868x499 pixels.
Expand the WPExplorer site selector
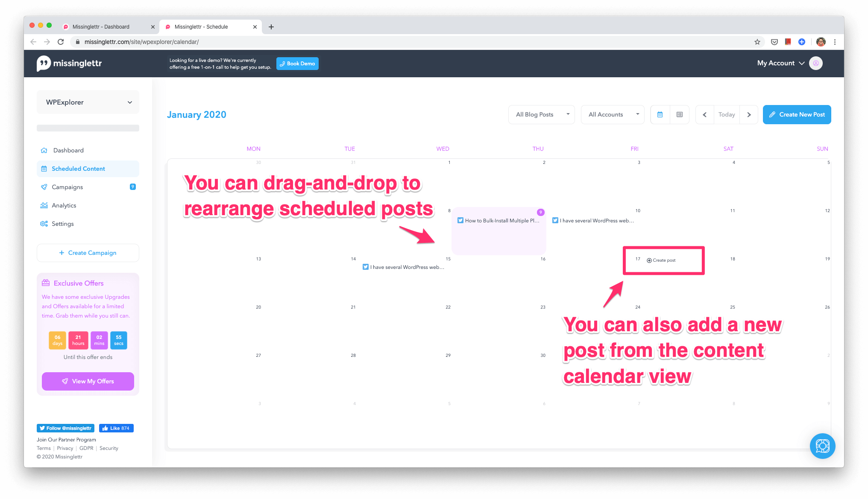(88, 102)
